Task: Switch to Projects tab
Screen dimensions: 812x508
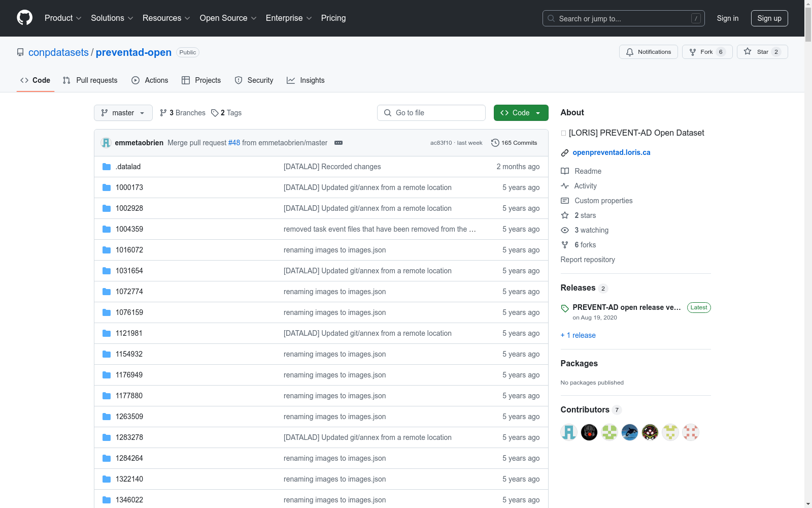Action: pos(201,80)
